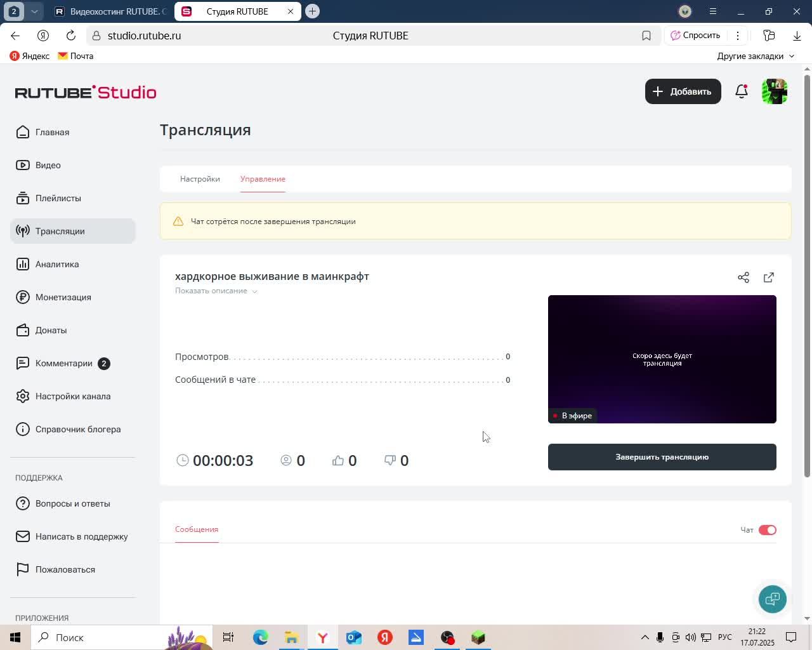
Task: Open browser tab group dropdown arrow
Action: (34, 11)
